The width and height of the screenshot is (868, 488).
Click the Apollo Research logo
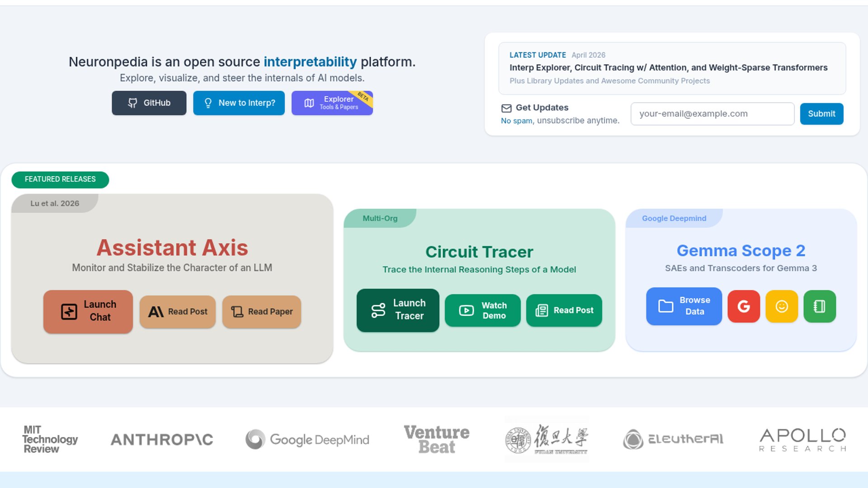click(x=802, y=440)
